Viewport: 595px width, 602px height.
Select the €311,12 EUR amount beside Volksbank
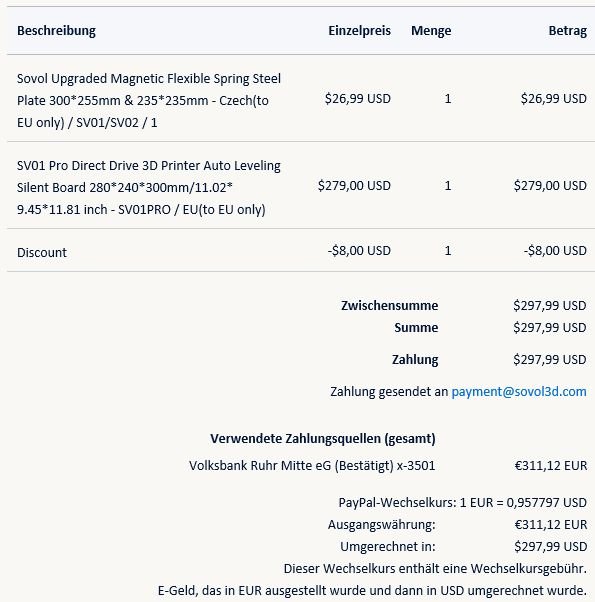(x=551, y=465)
